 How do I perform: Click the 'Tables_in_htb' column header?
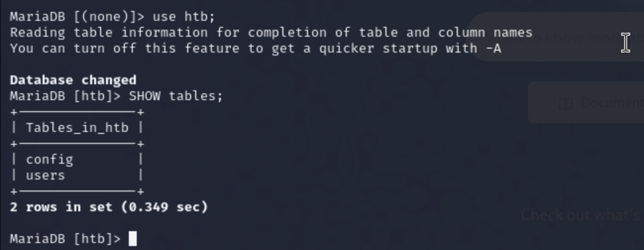77,127
